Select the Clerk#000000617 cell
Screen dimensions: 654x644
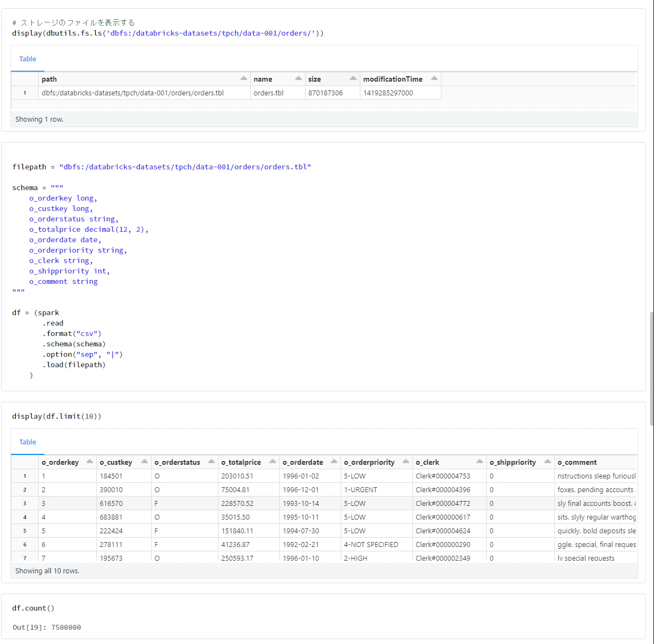449,517
